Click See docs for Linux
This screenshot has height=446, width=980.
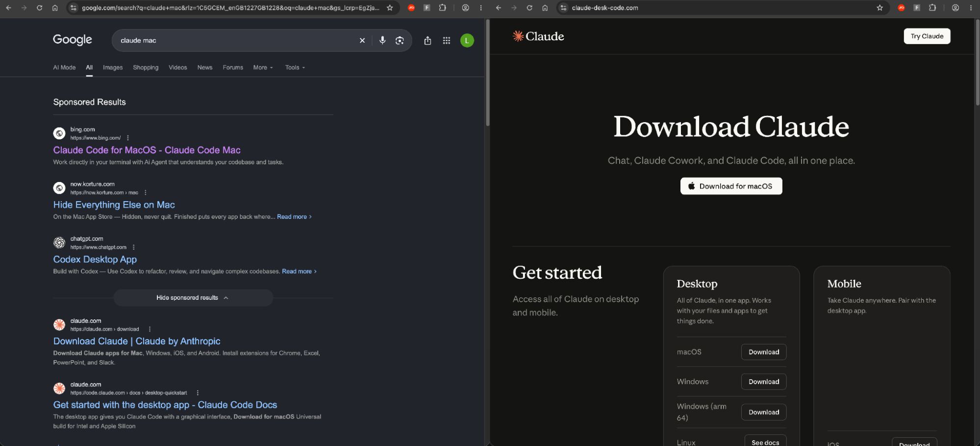tap(765, 442)
